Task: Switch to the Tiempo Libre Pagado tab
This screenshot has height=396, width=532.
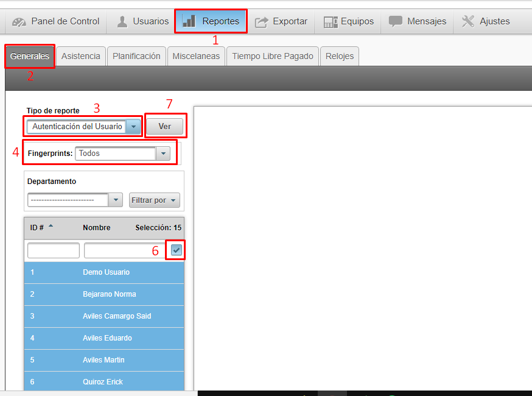Action: (x=272, y=56)
